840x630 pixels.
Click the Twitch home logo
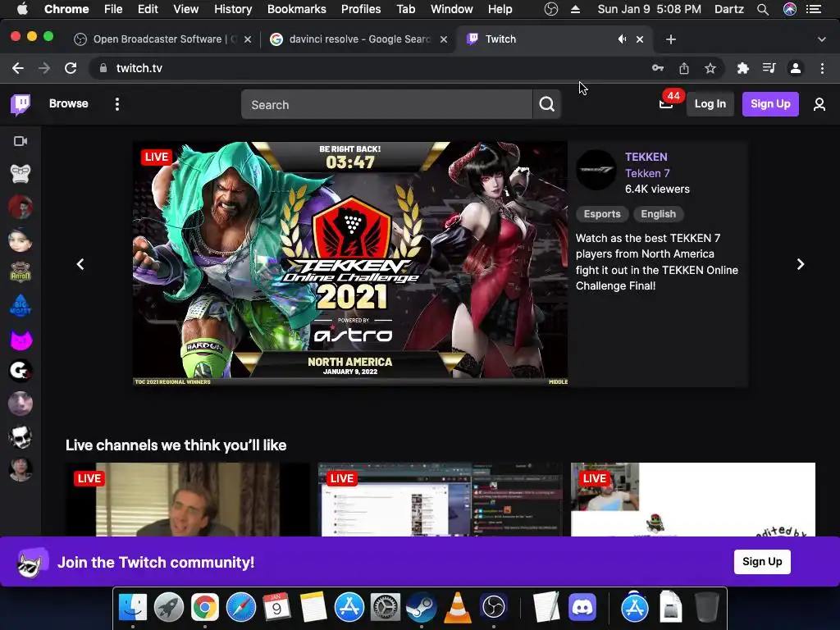click(x=21, y=104)
